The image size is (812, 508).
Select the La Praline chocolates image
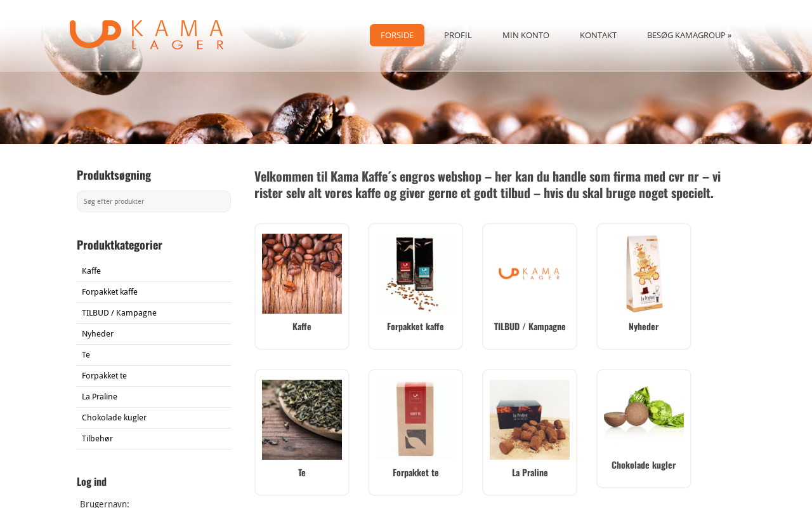click(x=530, y=420)
